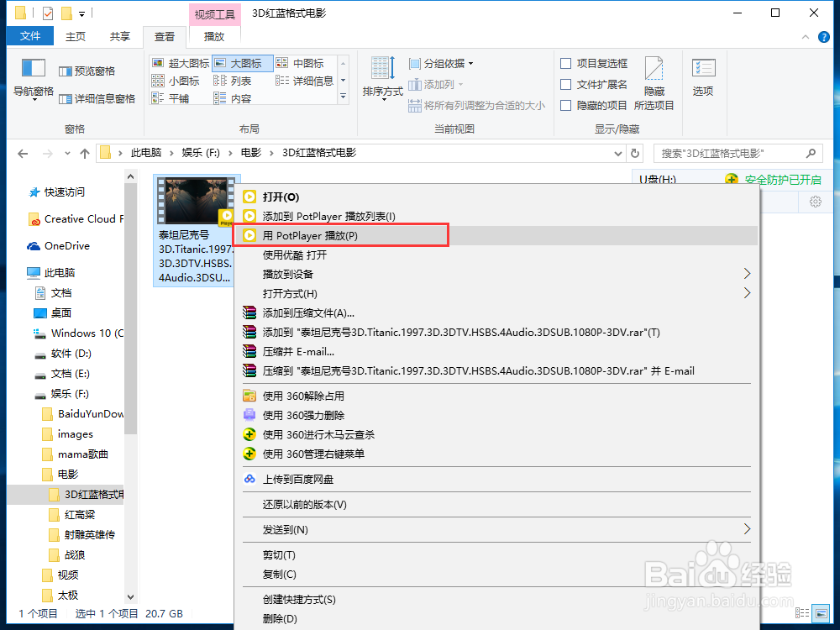
Task: Select 此电脑 in the address breadcrumb
Action: (x=146, y=153)
